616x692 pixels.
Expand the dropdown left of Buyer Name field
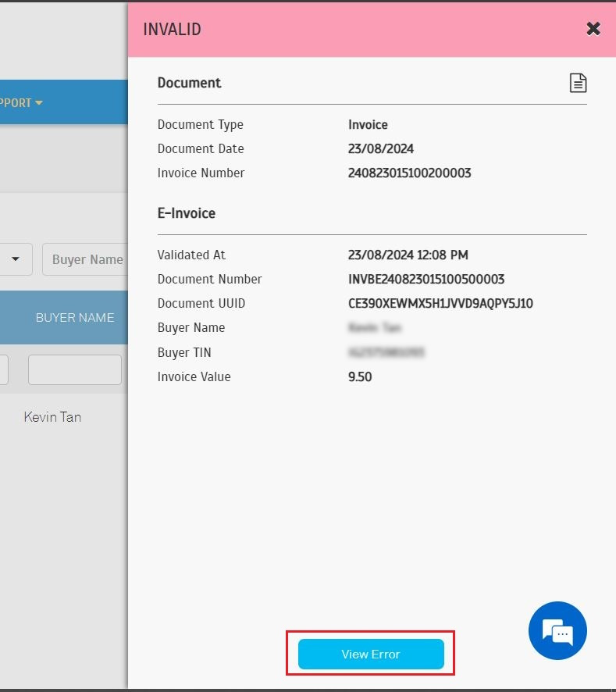click(16, 259)
